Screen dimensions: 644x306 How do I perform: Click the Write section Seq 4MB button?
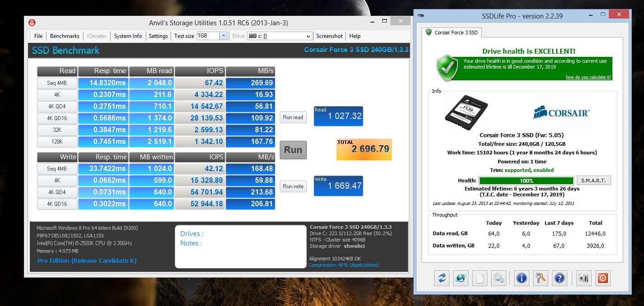coord(57,169)
